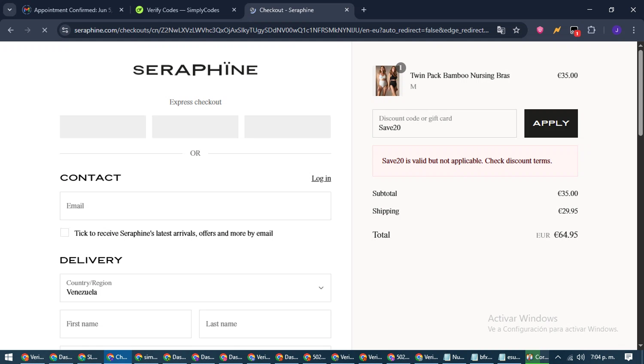Viewport: 644px width, 364px height.
Task: Open the translate page icon
Action: [x=501, y=30]
